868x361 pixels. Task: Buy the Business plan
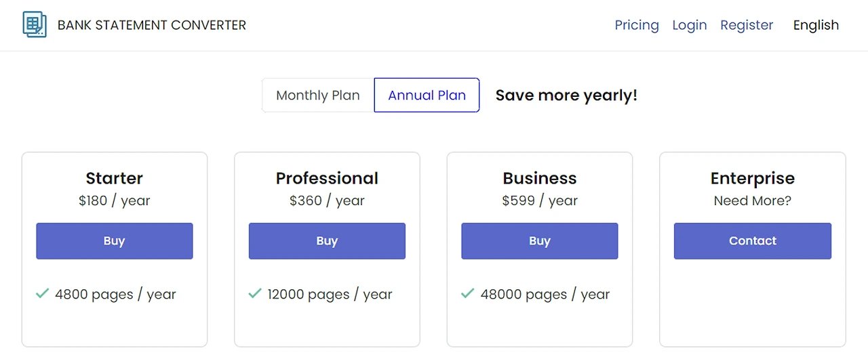tap(540, 241)
